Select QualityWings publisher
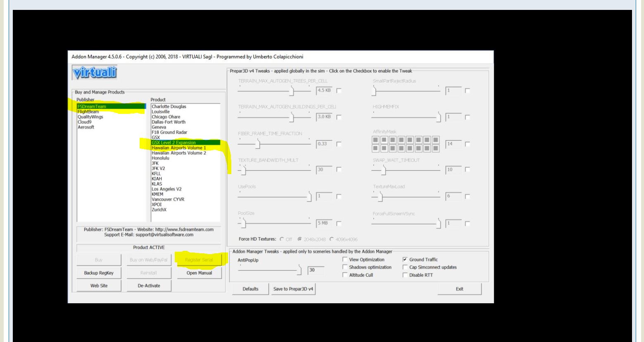The width and height of the screenshot is (644, 342). pyautogui.click(x=111, y=117)
